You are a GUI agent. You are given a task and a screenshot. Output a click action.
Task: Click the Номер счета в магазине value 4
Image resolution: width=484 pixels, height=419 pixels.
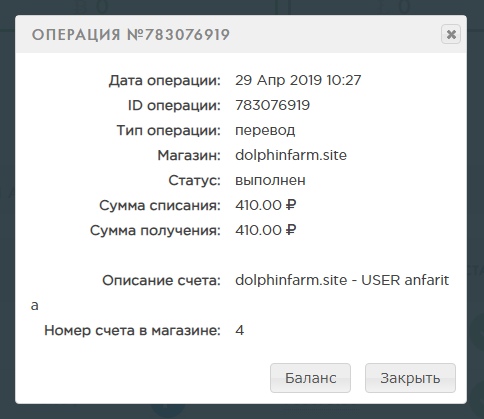pos(239,330)
